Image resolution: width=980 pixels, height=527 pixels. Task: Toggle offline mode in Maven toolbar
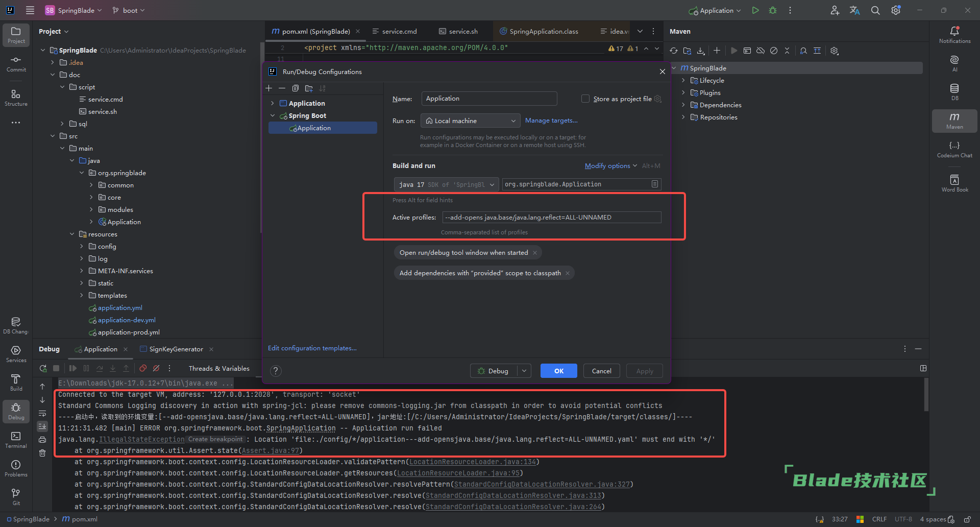(761, 51)
